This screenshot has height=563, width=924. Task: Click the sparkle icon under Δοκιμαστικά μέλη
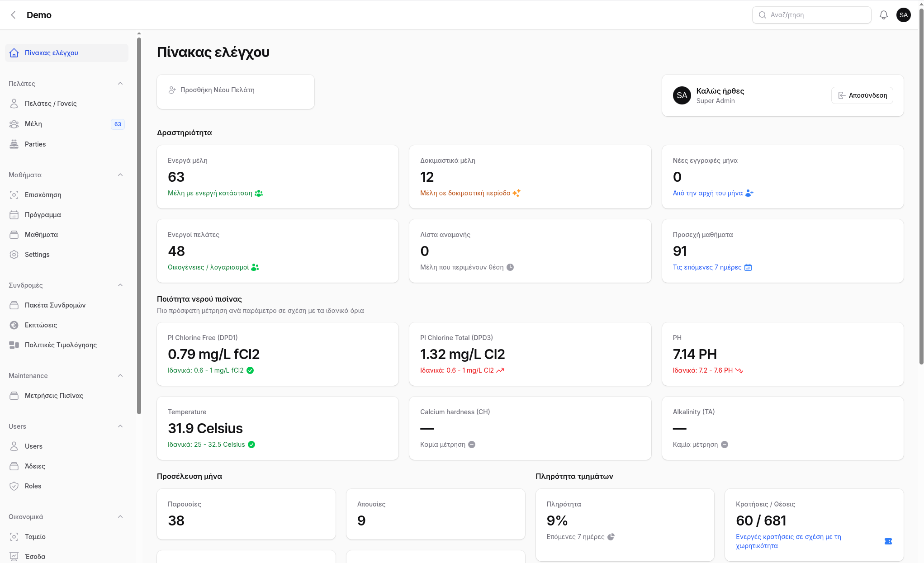516,193
